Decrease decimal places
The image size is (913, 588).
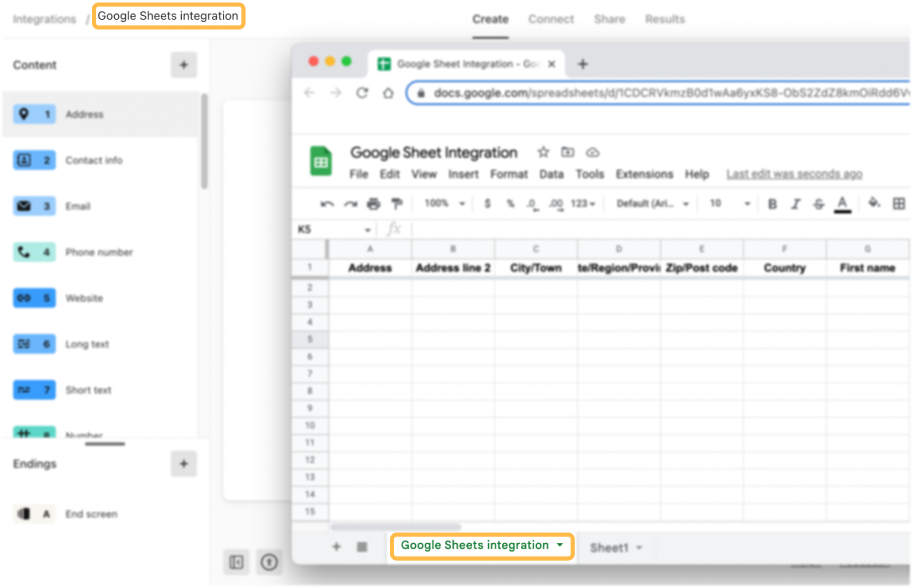532,204
